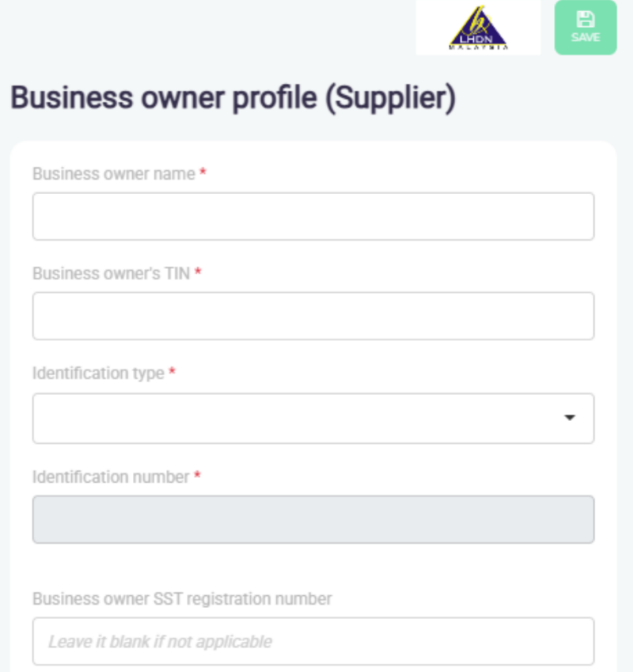
Task: Focus the SST registration number input
Action: click(313, 641)
